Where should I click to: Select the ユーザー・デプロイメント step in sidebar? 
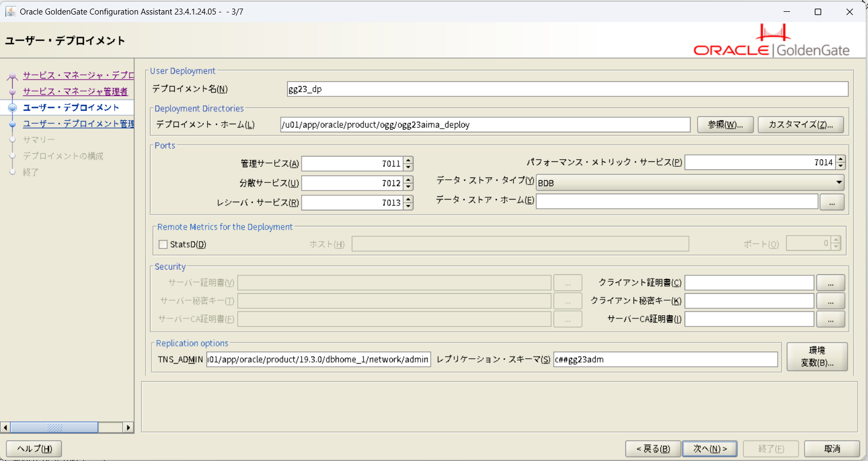pos(71,108)
